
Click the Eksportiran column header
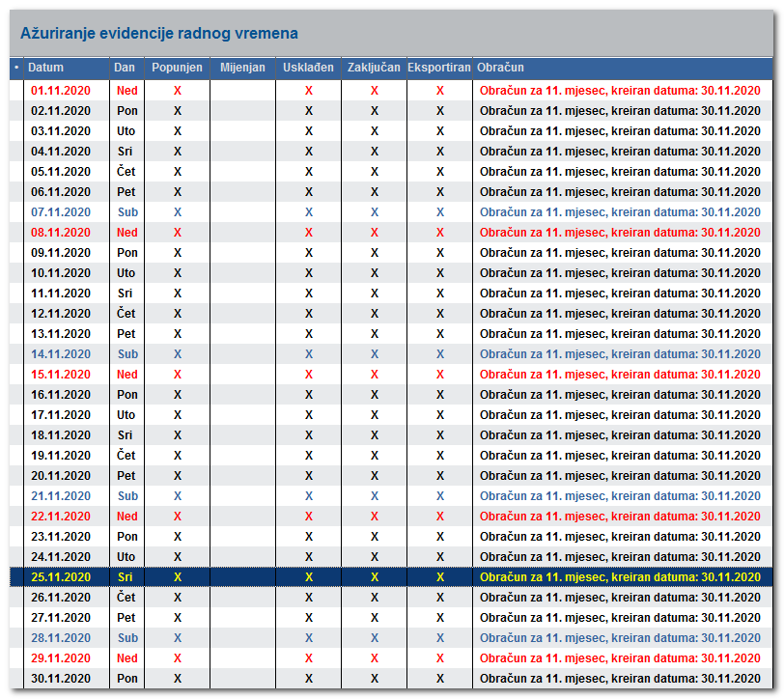(439, 68)
